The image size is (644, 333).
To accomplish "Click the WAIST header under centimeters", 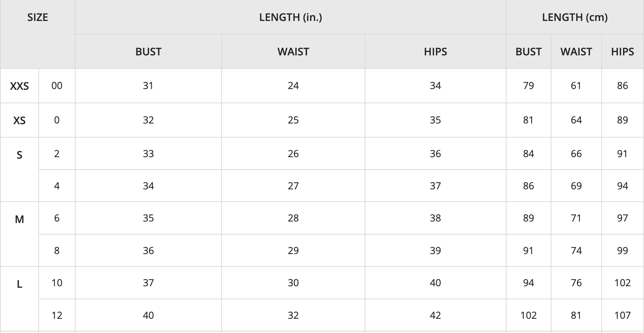I will pos(576,52).
